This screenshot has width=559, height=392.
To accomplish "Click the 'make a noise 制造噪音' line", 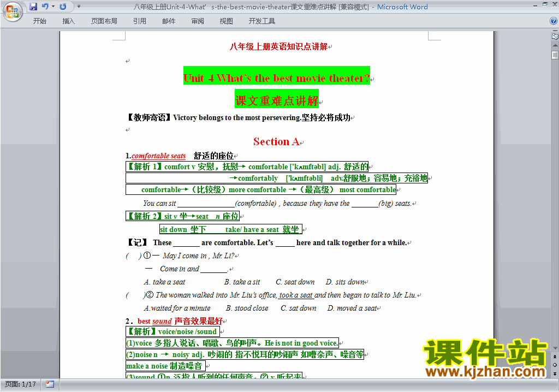I will click(165, 366).
